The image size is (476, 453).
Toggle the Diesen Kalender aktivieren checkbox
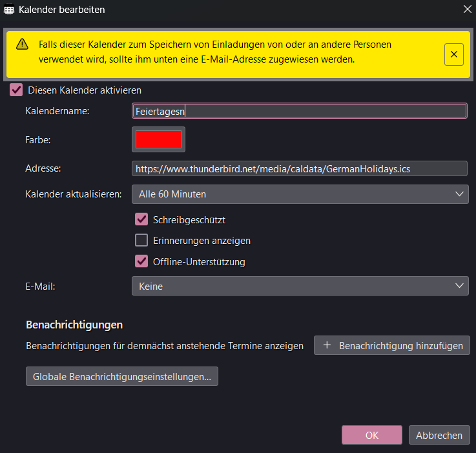coord(16,90)
